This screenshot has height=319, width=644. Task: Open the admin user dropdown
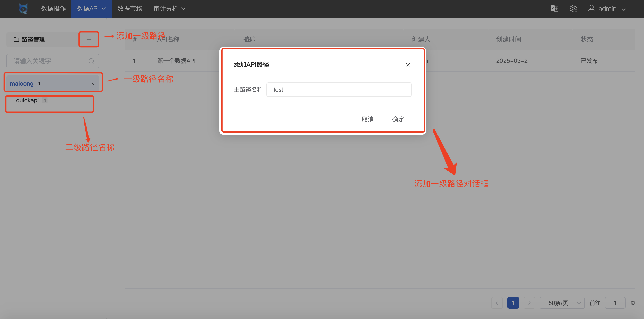click(607, 9)
